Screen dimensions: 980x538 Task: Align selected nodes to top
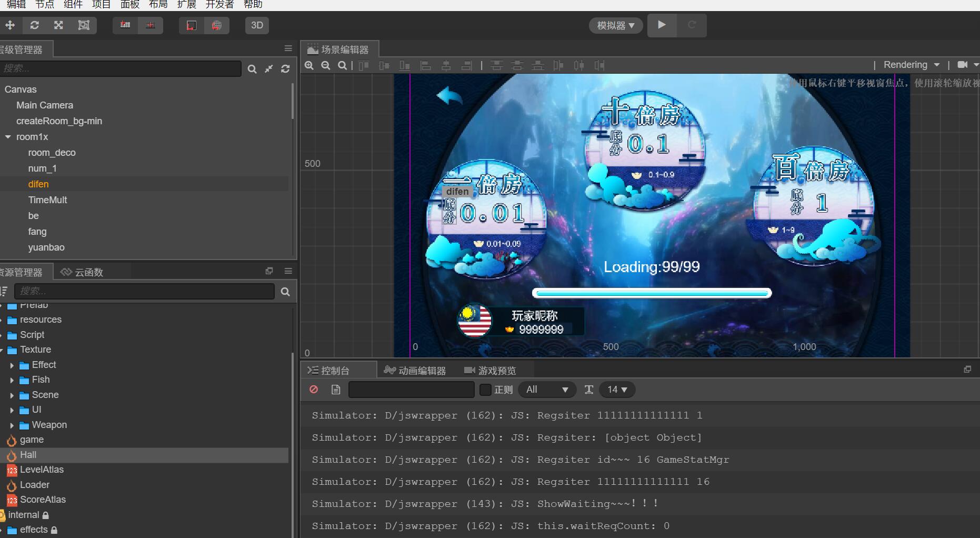click(364, 65)
